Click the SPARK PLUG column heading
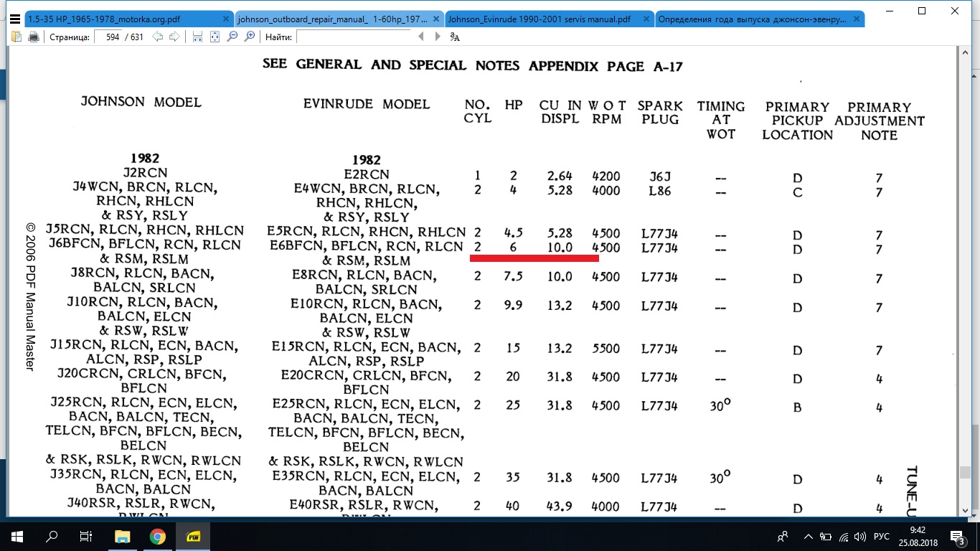The width and height of the screenshot is (980, 551). pos(660,112)
